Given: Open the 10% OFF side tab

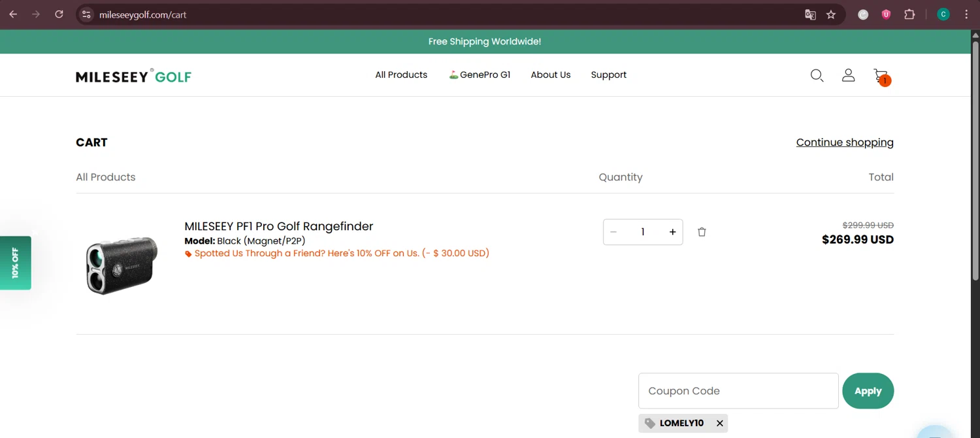Looking at the screenshot, I should click(x=15, y=263).
